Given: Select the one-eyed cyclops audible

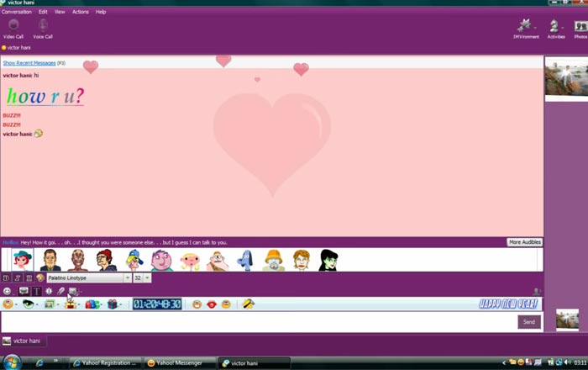Looking at the screenshot, I should (218, 261).
